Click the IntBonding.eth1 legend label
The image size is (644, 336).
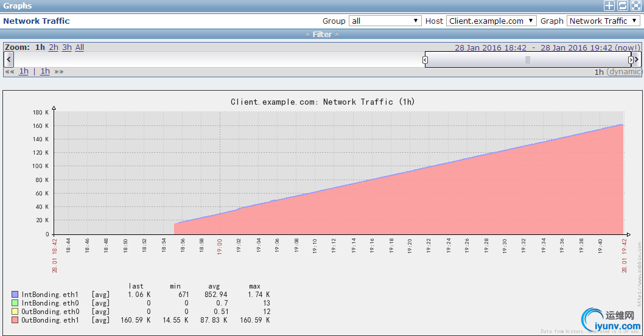(x=50, y=295)
